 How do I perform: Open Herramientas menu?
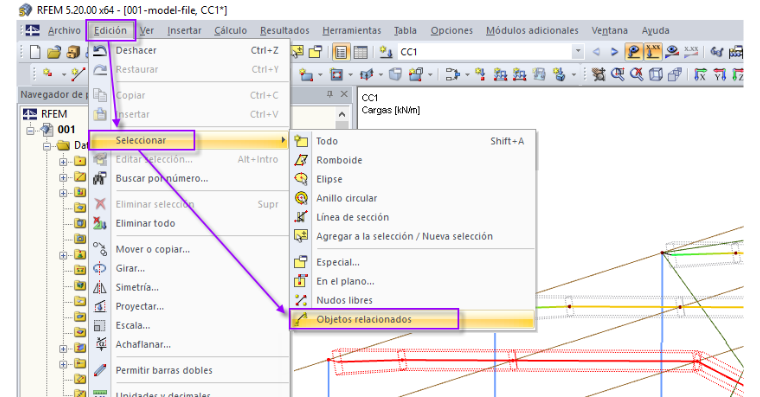(x=352, y=31)
